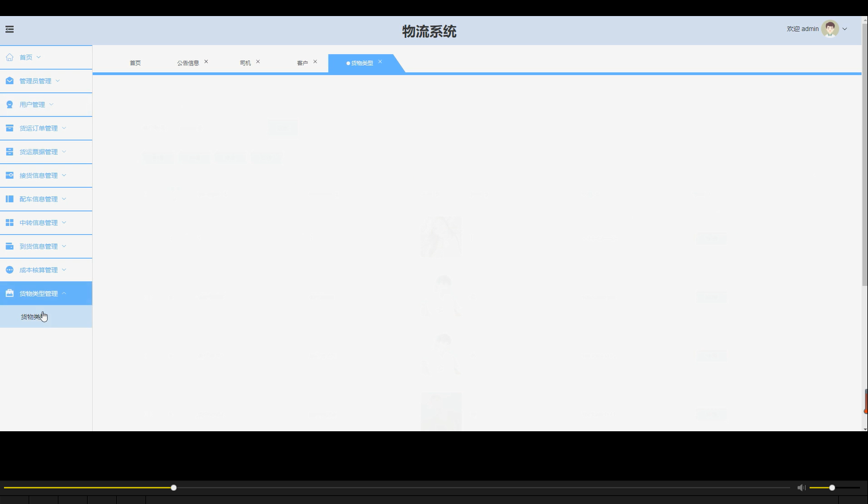This screenshot has width=868, height=504.
Task: Expand the 中转信息管理 menu
Action: [x=38, y=222]
